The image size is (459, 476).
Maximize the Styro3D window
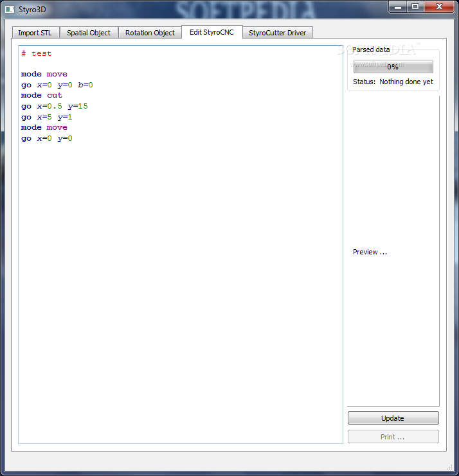click(415, 6)
